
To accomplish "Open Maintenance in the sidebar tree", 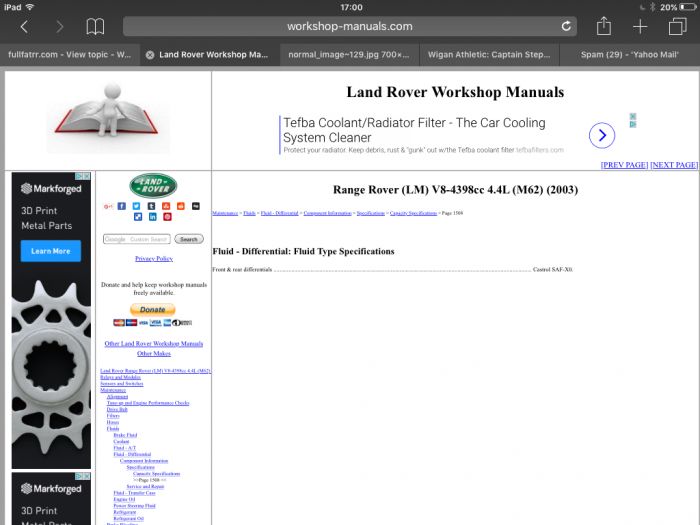I will click(113, 390).
